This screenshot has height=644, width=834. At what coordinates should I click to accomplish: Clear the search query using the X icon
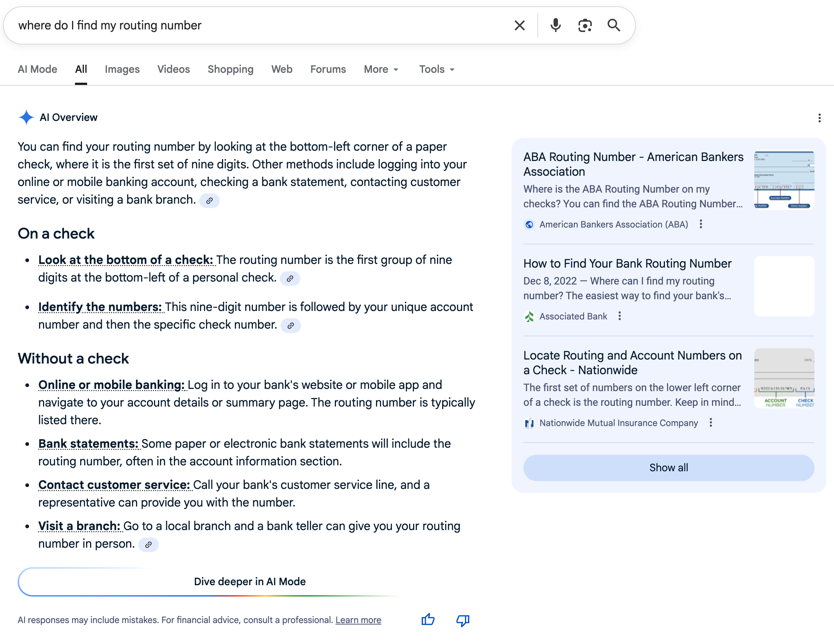519,25
